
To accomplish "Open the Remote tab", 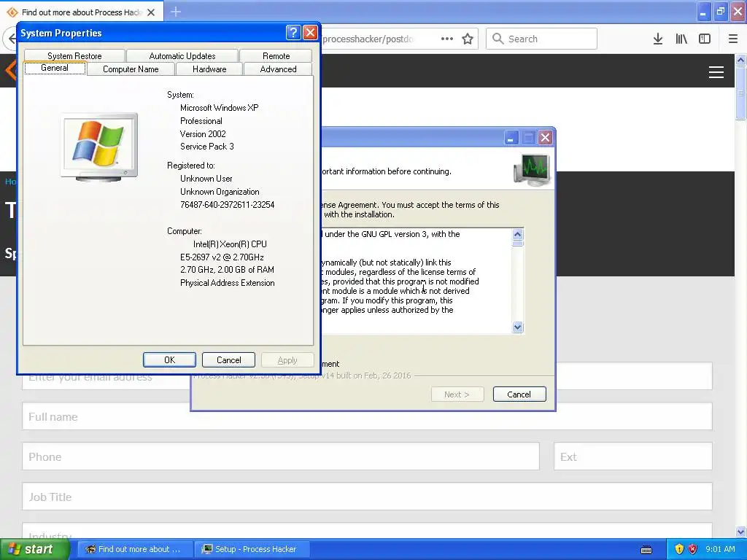I will [x=276, y=55].
